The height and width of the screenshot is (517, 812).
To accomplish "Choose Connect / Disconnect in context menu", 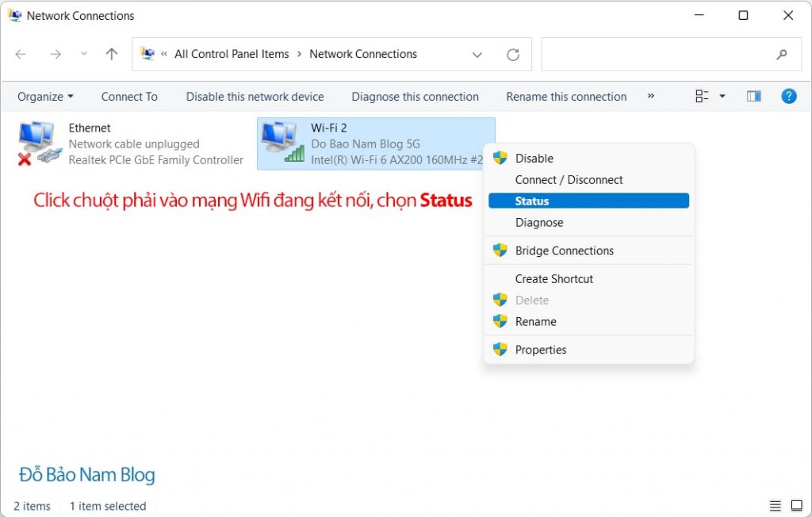I will pyautogui.click(x=588, y=180).
